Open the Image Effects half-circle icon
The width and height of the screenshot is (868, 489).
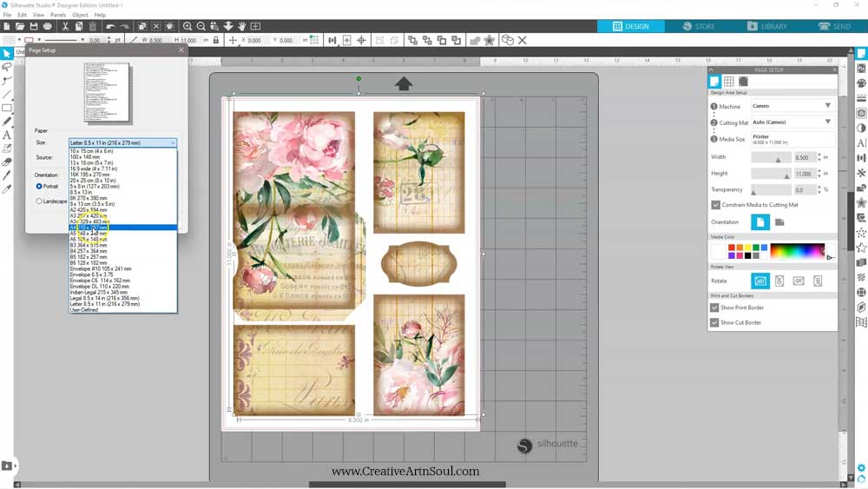(x=861, y=128)
